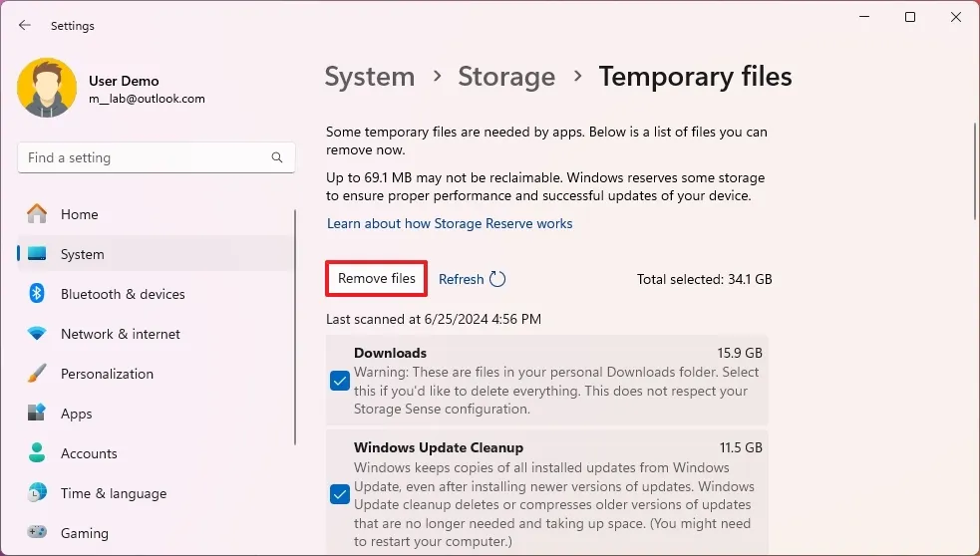Close the Settings window
Viewport: 980px width, 556px height.
956,17
